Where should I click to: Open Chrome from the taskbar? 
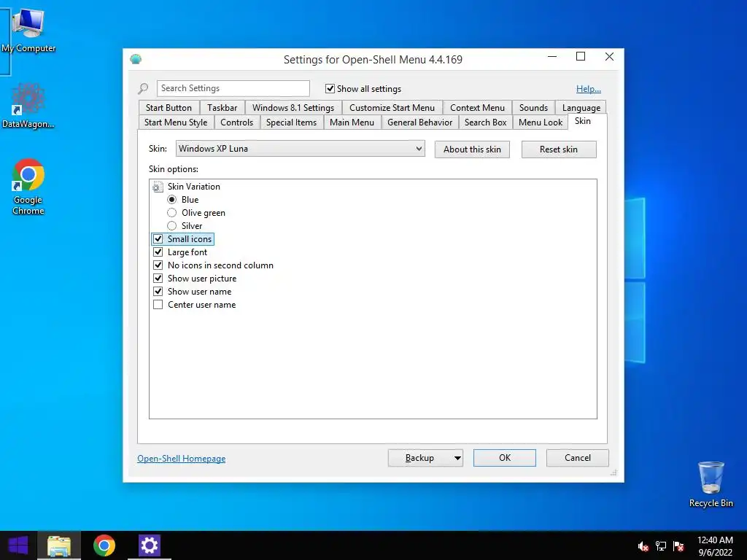tap(104, 545)
